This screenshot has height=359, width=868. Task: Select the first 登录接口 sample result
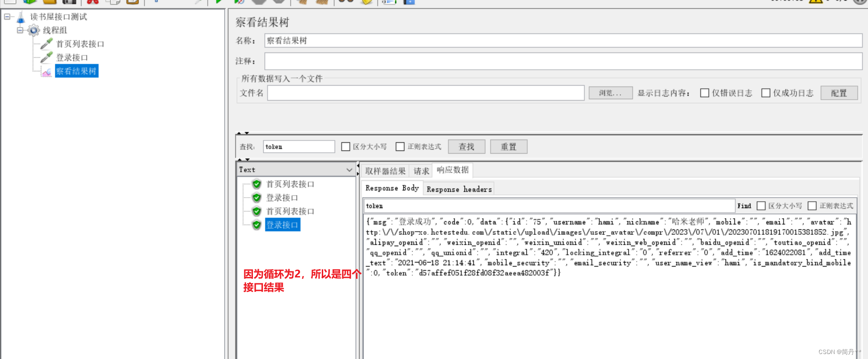click(x=282, y=198)
